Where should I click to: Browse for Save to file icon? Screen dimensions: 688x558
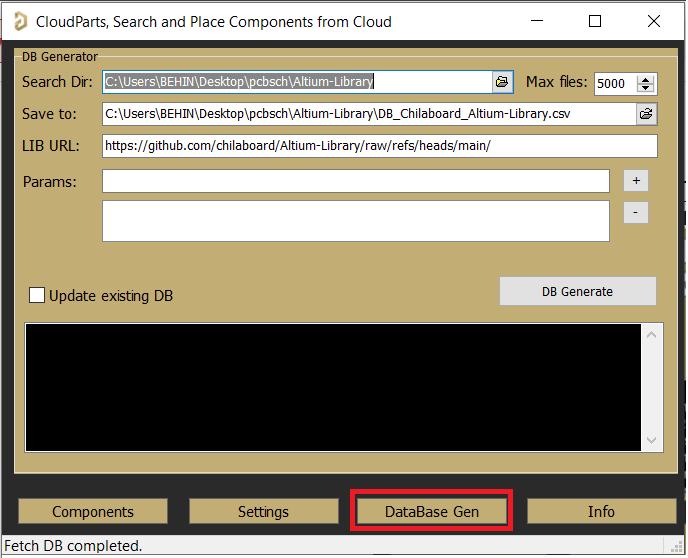[x=646, y=114]
